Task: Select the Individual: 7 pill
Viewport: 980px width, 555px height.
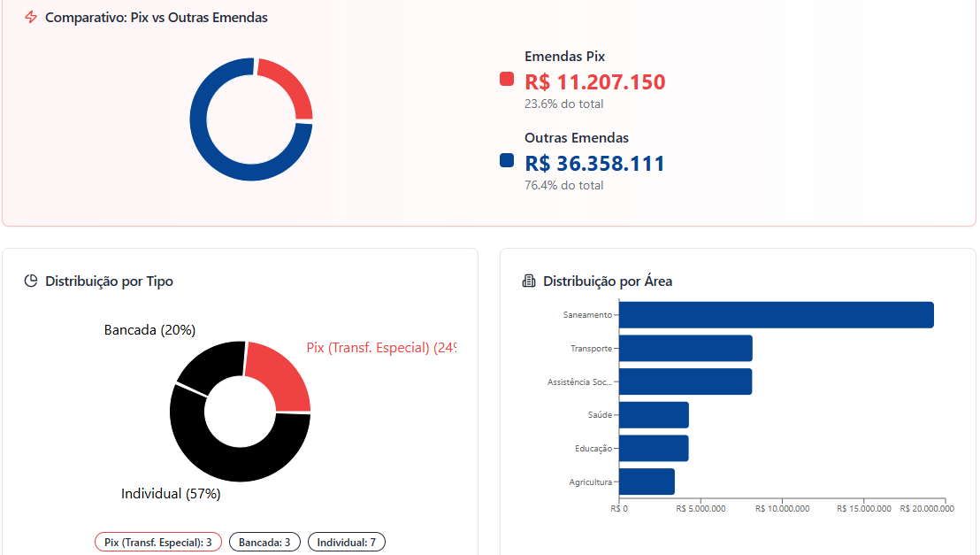Action: (x=347, y=542)
